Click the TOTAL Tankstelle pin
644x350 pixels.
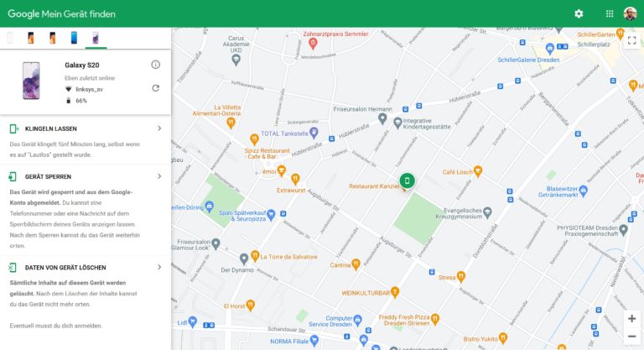314,133
